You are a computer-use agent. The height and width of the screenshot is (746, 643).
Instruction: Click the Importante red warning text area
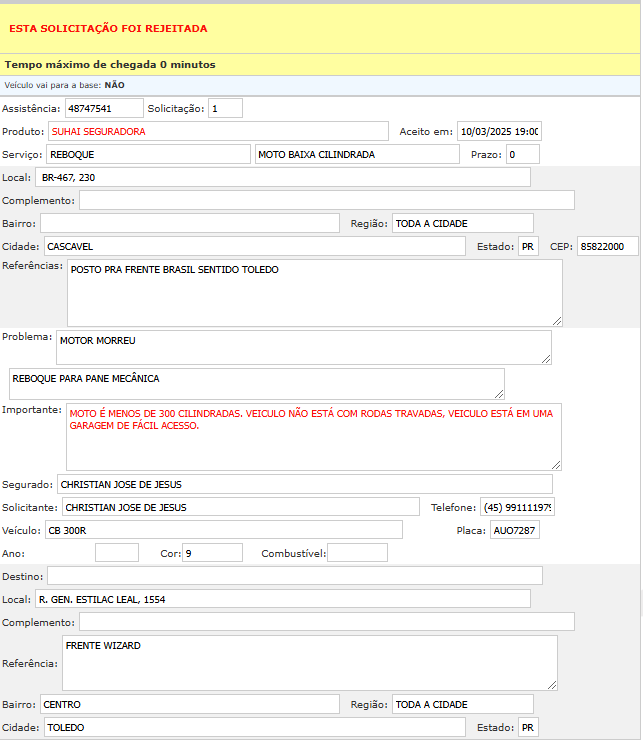pos(313,436)
